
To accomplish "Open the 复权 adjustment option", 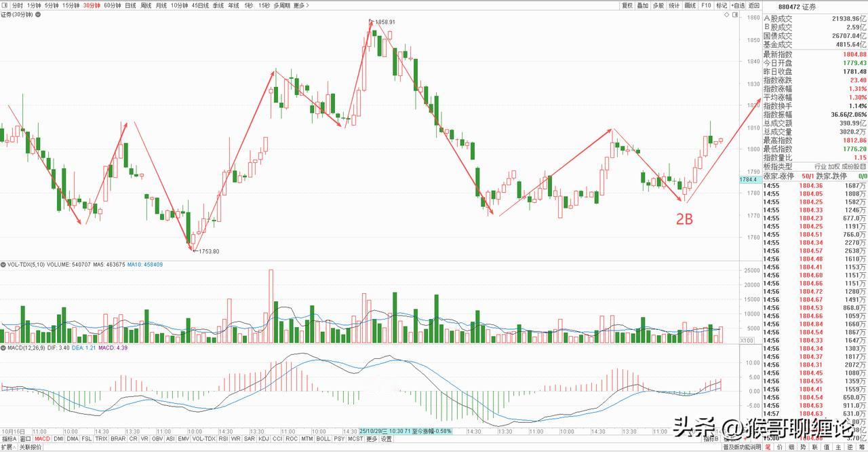I will tap(627, 5).
